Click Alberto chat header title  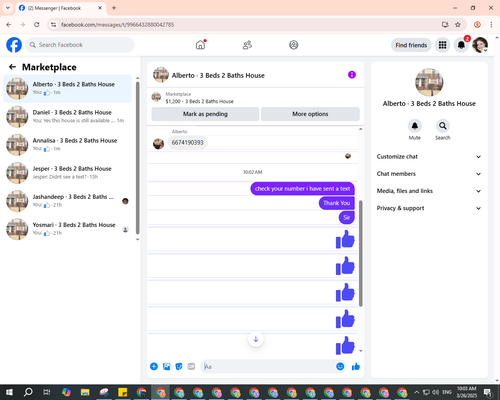[218, 75]
